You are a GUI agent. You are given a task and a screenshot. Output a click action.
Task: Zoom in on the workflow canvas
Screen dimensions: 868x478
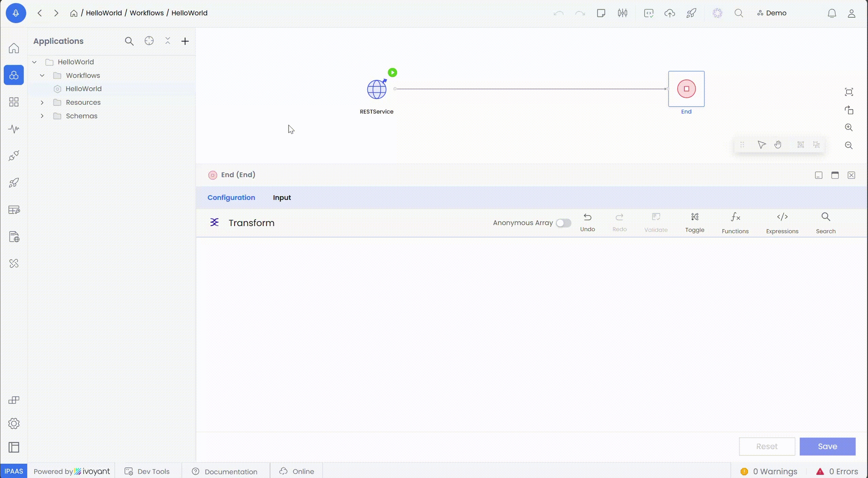(849, 128)
